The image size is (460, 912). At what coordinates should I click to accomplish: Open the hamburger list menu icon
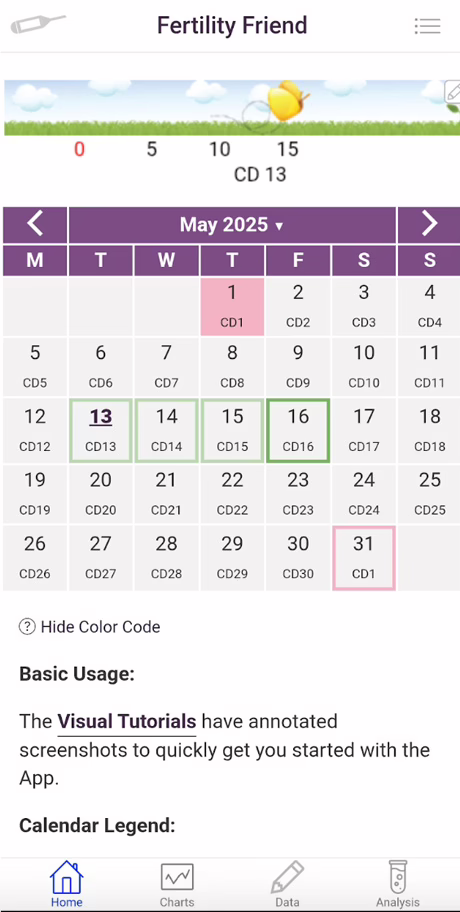(x=427, y=26)
